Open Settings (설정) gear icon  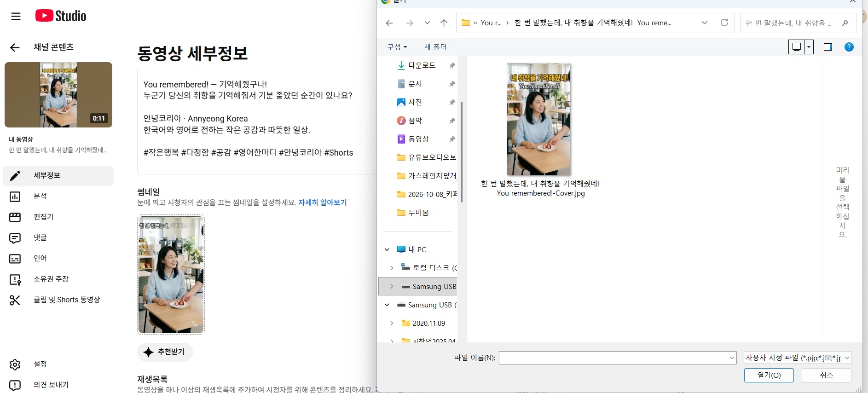click(x=15, y=364)
